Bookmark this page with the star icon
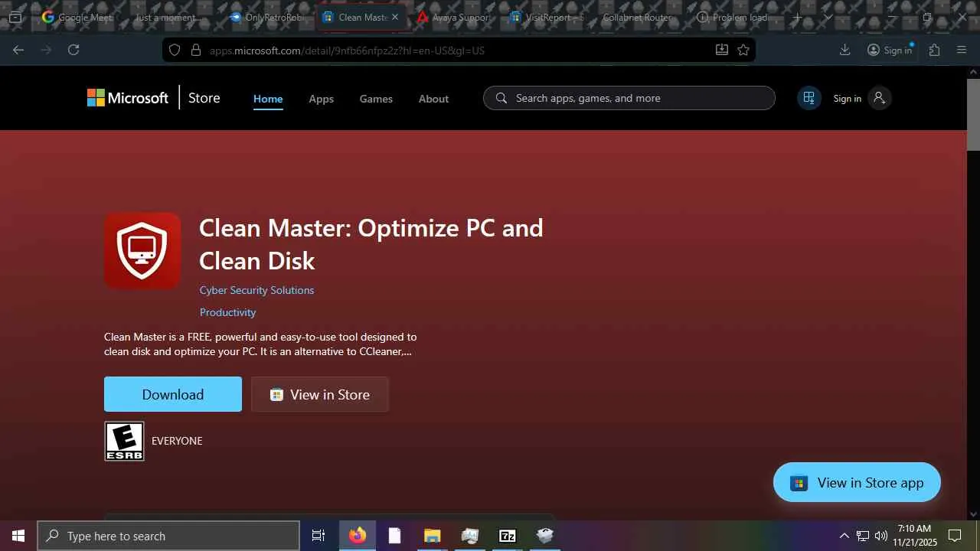The image size is (980, 551). 743,50
